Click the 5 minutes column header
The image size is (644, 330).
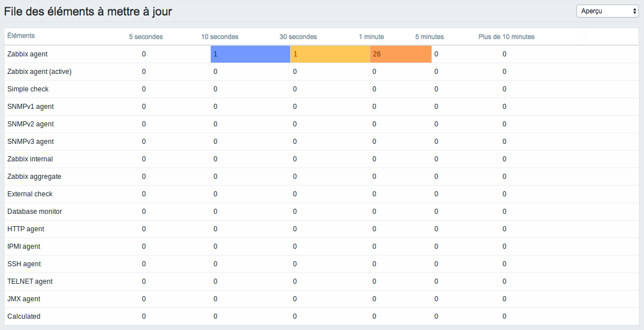click(429, 37)
